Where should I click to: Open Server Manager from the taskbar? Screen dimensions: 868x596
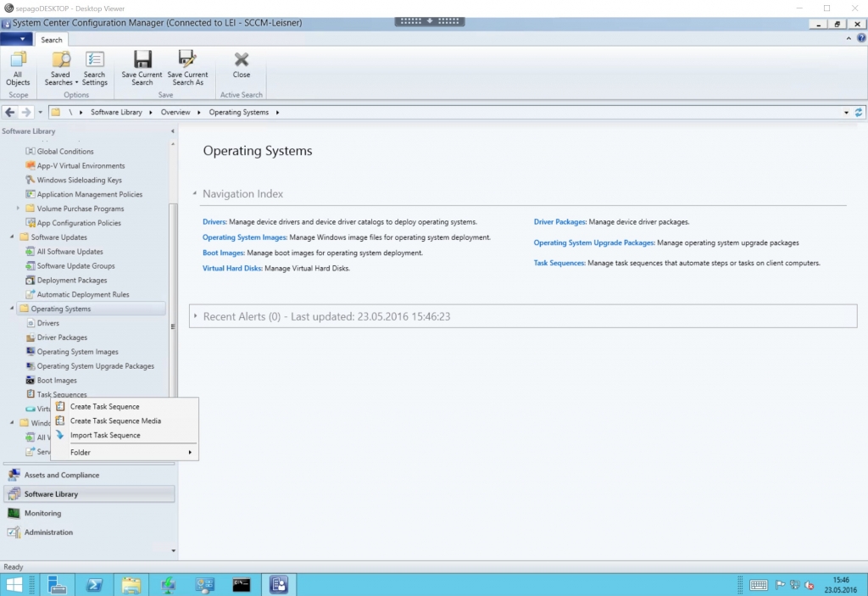point(57,585)
